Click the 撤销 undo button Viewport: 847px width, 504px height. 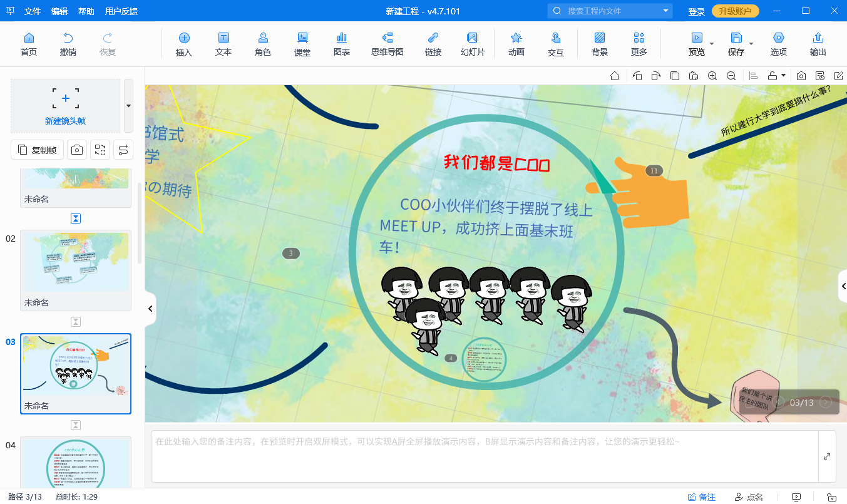click(x=68, y=44)
